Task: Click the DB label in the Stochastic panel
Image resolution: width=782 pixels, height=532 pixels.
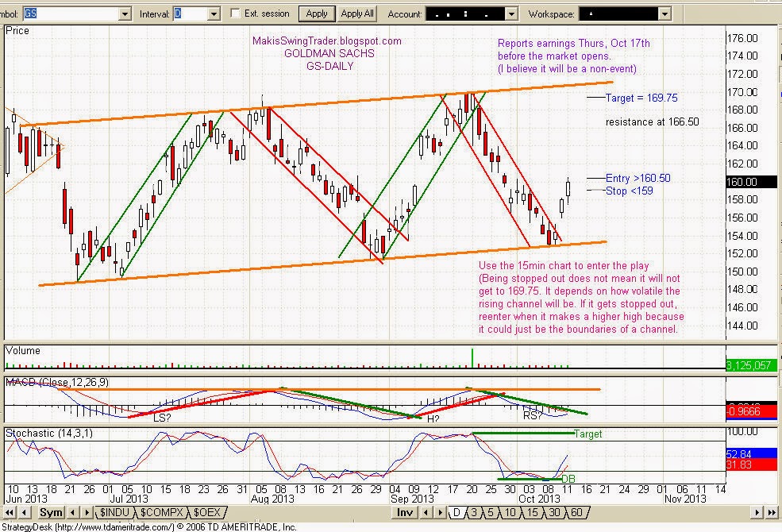Action: click(x=568, y=479)
